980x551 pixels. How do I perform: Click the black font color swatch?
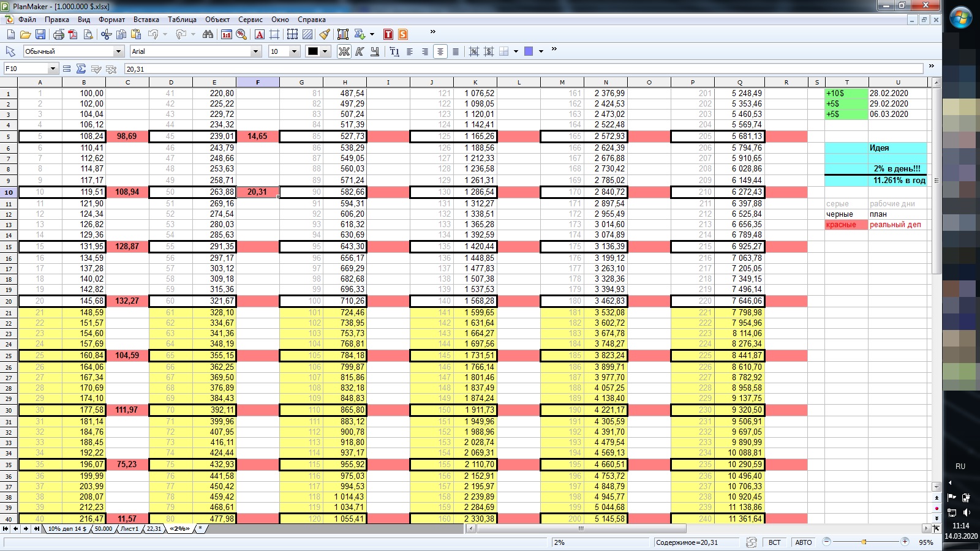tap(313, 51)
